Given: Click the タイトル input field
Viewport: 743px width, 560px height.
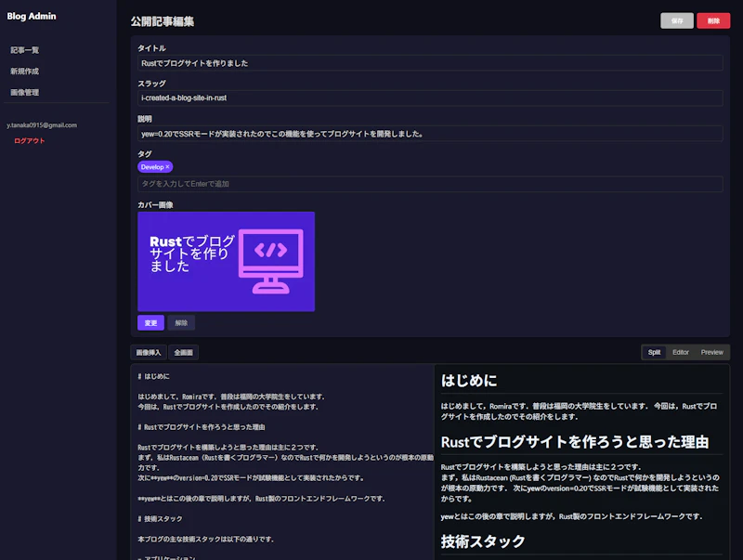Looking at the screenshot, I should 430,63.
